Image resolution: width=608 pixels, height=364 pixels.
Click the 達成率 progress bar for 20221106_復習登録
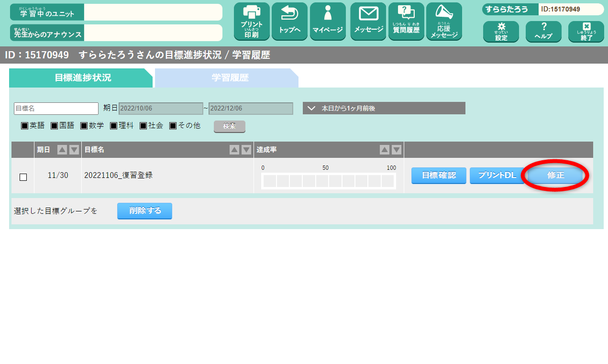329,181
